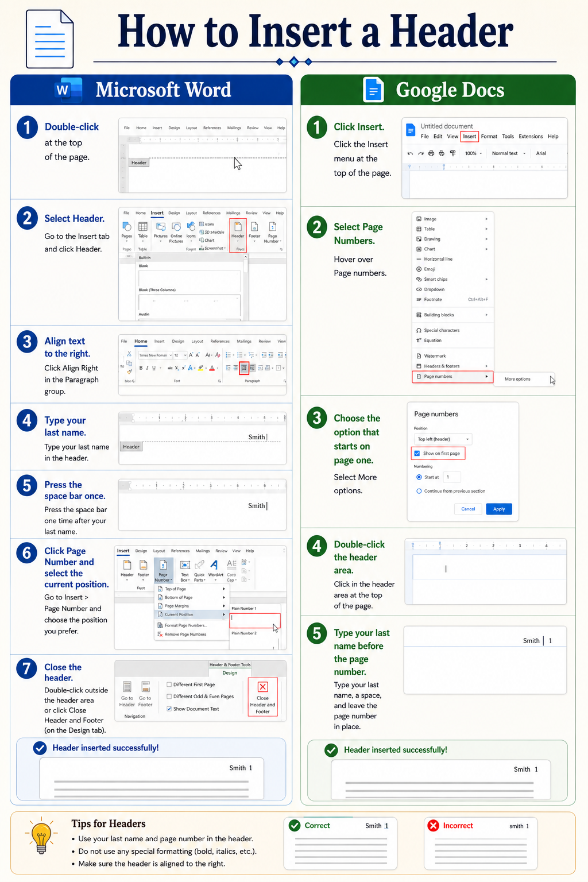The image size is (588, 882).
Task: Click the Paint format icon in Google Docs toolbar
Action: [452, 153]
